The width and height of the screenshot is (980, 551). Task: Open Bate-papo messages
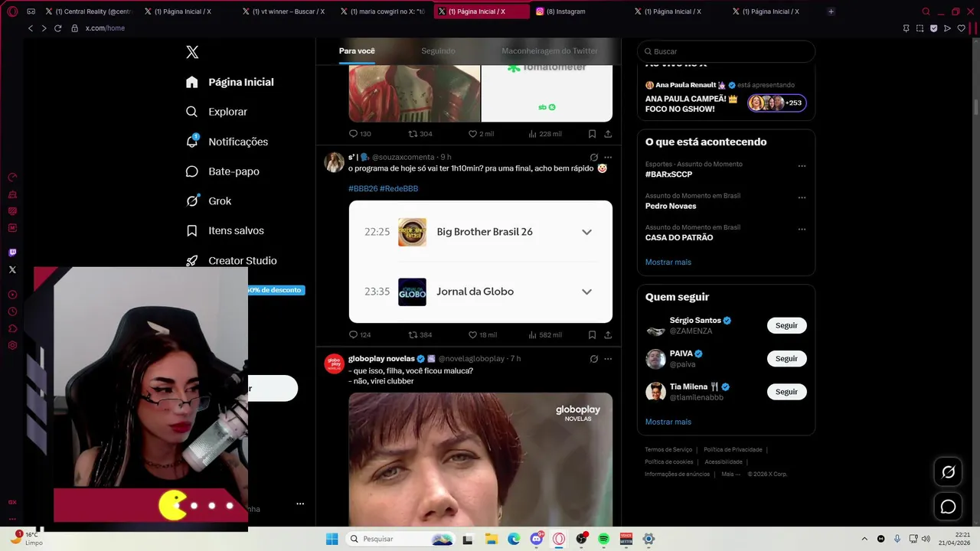(x=223, y=171)
